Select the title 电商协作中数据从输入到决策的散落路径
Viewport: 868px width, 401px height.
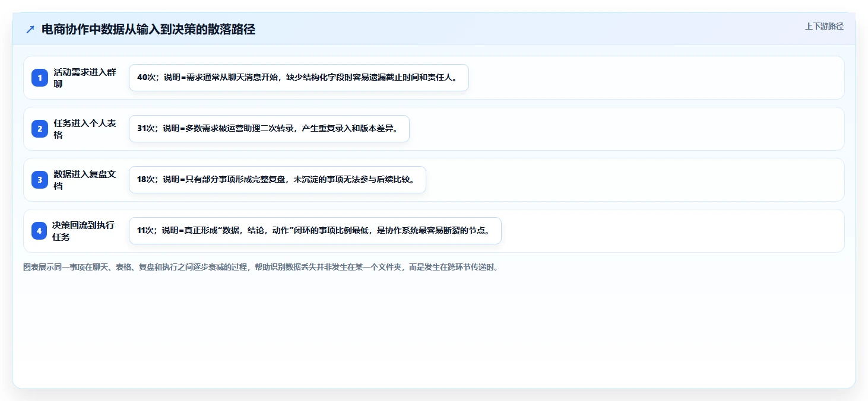148,30
